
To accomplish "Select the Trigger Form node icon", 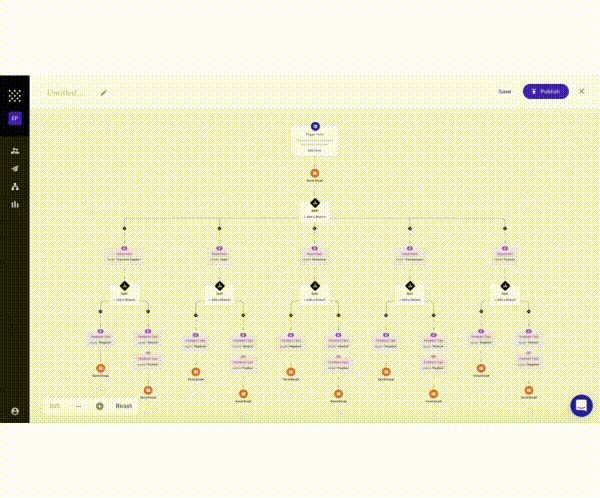I will click(315, 126).
